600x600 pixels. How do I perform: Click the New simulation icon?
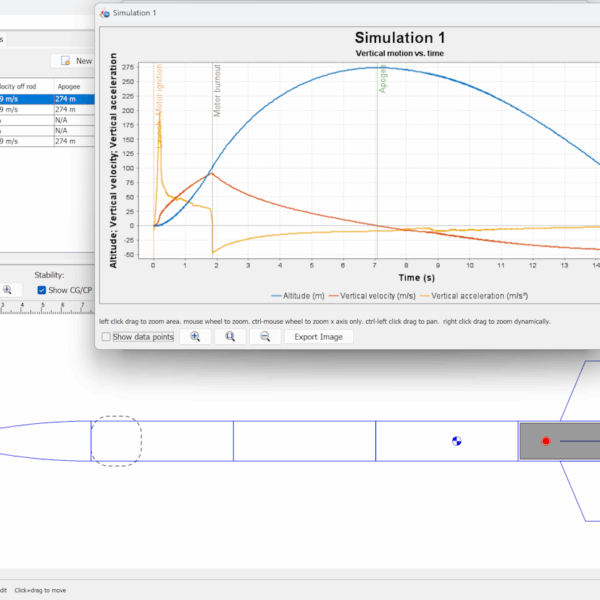65,61
